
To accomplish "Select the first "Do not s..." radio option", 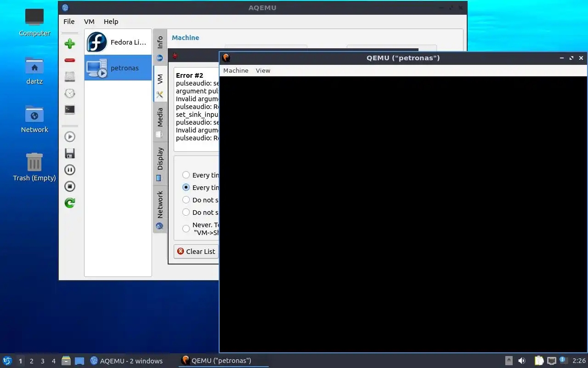I will tap(186, 200).
